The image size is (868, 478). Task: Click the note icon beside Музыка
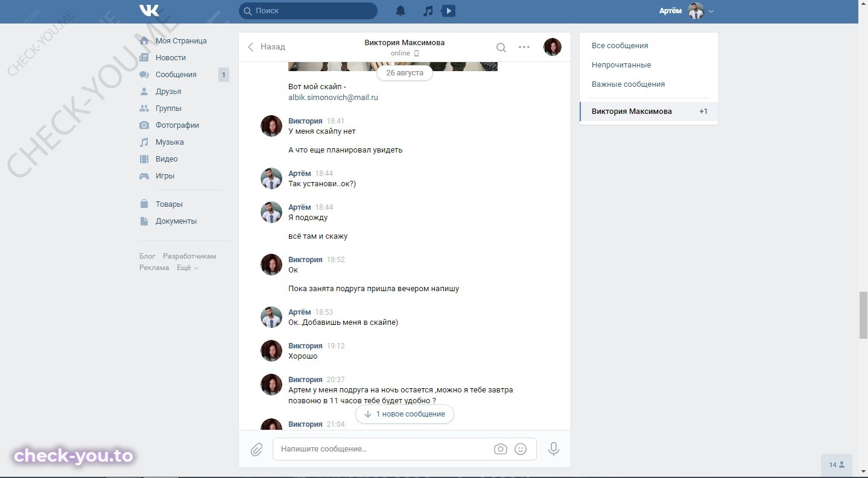[x=144, y=142]
